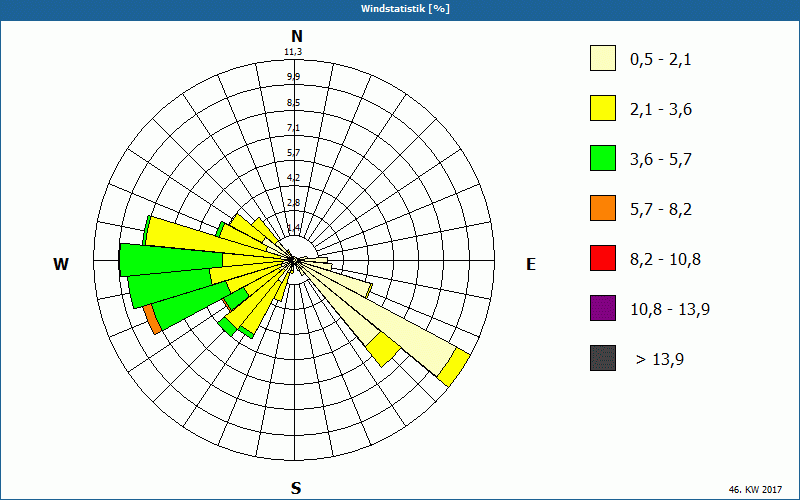This screenshot has height=500, width=800.
Task: Click the S compass label
Action: (296, 489)
